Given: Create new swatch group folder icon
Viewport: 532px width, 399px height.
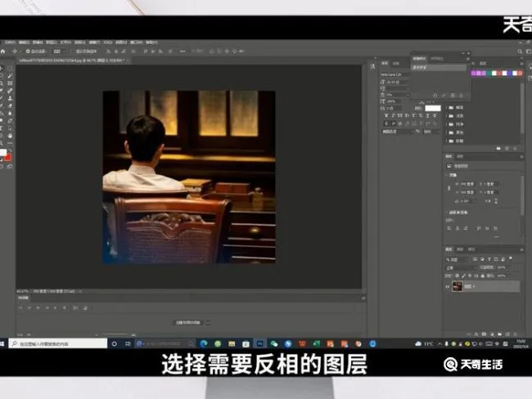Looking at the screenshot, I should 498,149.
